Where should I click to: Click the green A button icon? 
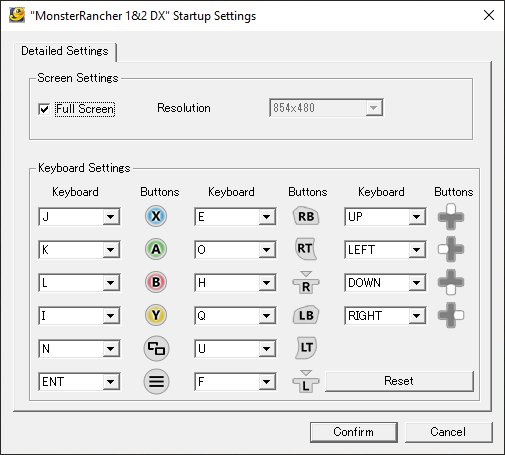(156, 249)
